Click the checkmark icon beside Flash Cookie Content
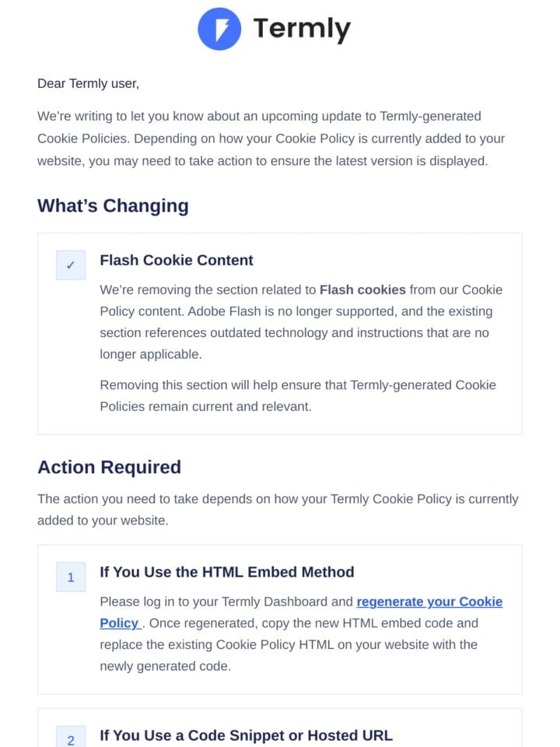This screenshot has height=747, width=560. (71, 265)
